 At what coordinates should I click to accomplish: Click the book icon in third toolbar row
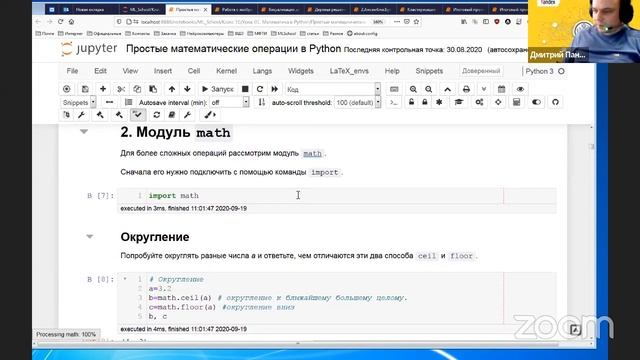click(172, 115)
